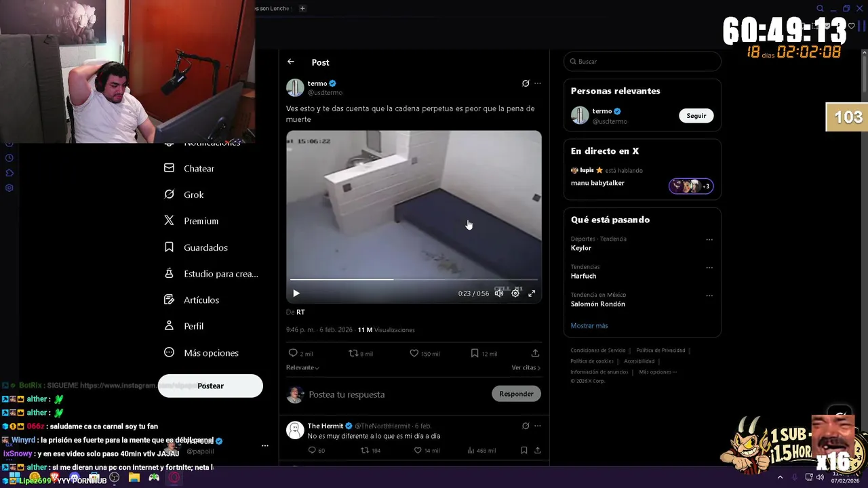Bookmark termo's post (12 mil)

coord(484,353)
